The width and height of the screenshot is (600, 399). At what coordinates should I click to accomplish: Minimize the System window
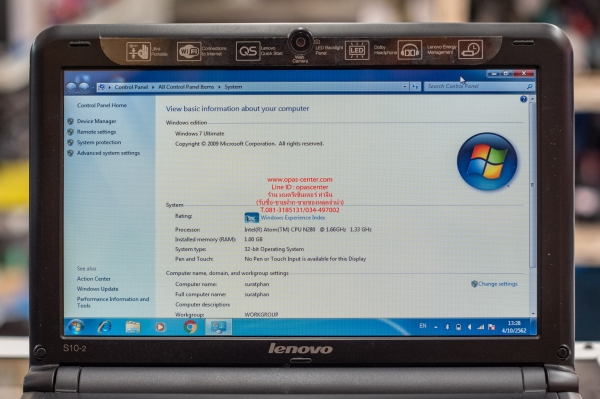493,73
